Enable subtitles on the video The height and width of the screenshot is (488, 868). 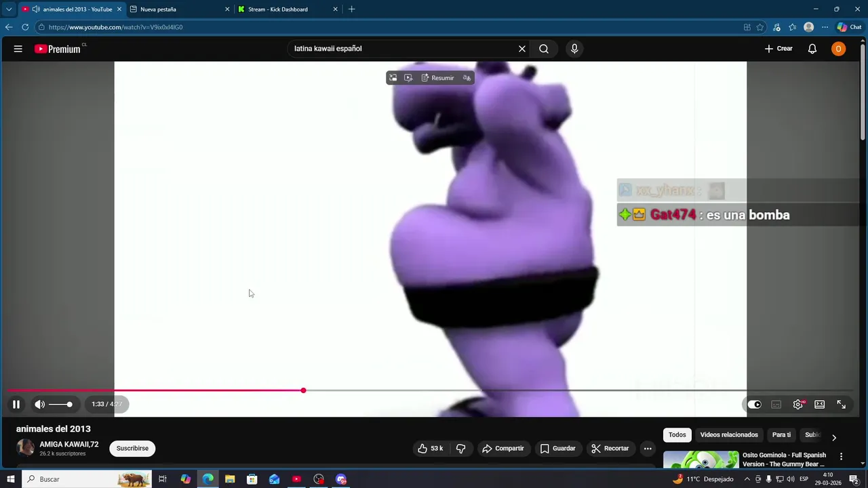point(776,405)
